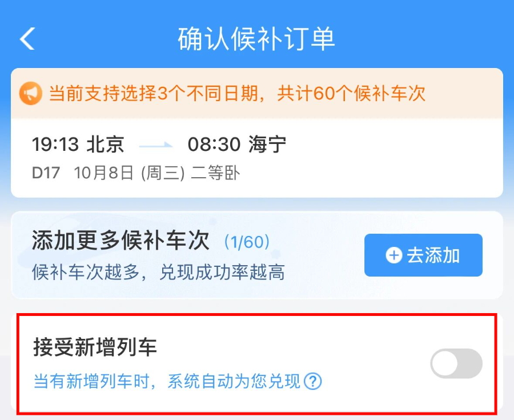
Task: Tap the orange notice about 60个候补车次
Action: pos(237,94)
